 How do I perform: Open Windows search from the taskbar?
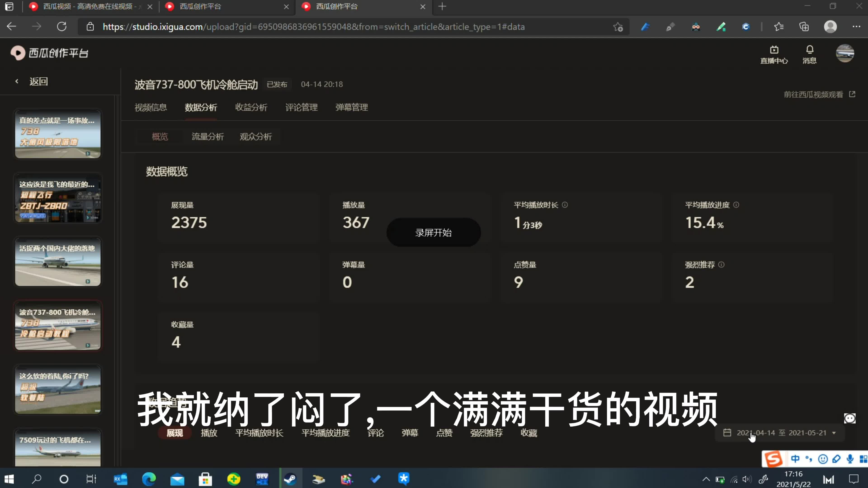point(36,479)
